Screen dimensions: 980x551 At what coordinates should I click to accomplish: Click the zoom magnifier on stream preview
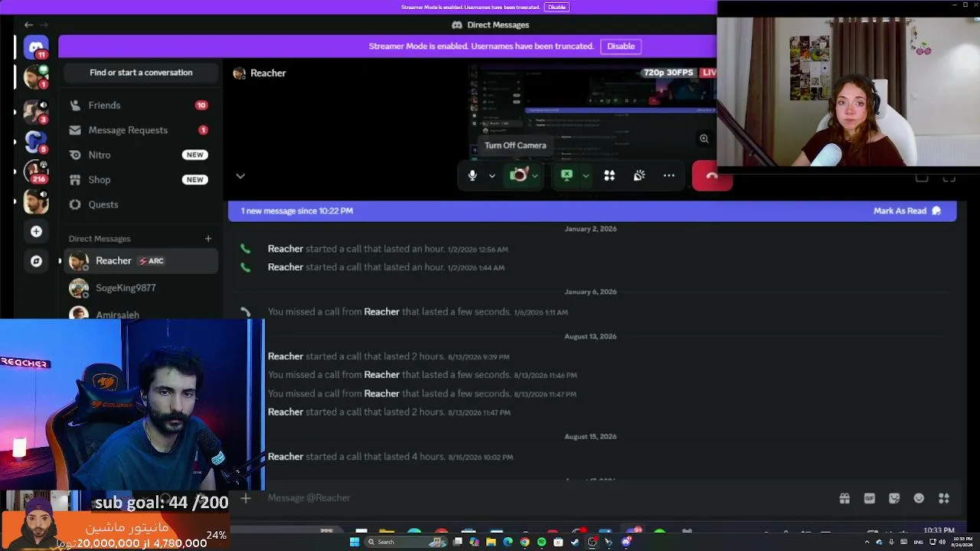pyautogui.click(x=704, y=139)
